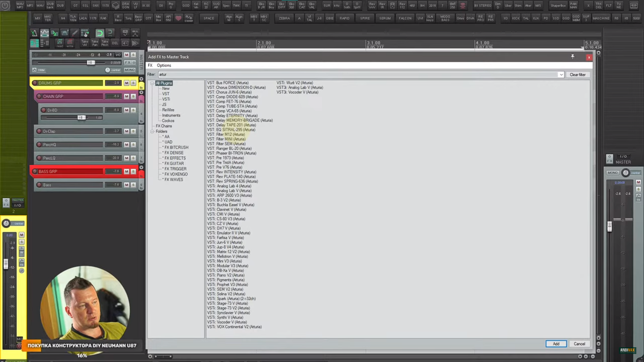The height and width of the screenshot is (362, 644).
Task: Open the Options menu
Action: click(164, 65)
